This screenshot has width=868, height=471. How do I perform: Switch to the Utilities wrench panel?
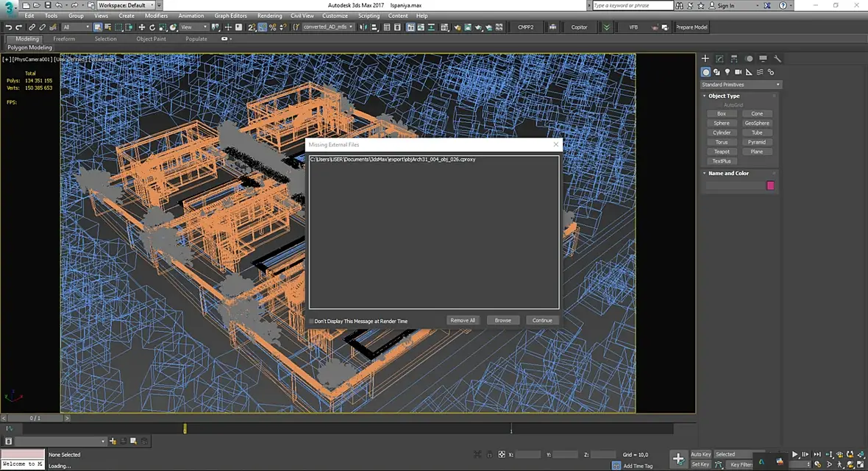click(778, 59)
